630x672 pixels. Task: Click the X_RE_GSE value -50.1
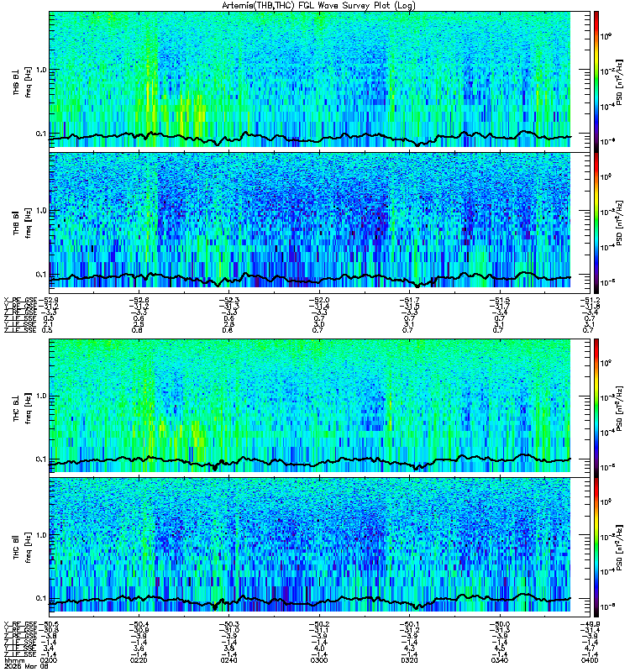409,624
